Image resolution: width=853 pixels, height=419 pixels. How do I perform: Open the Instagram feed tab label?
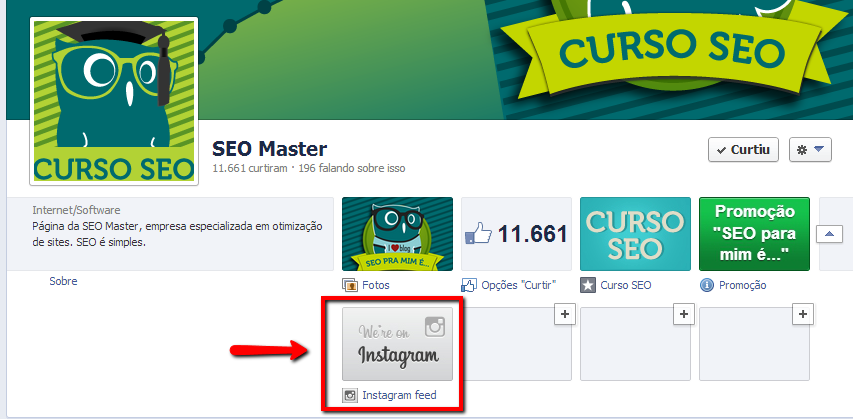[x=399, y=395]
